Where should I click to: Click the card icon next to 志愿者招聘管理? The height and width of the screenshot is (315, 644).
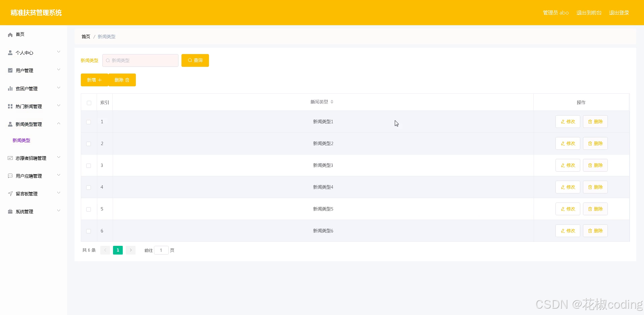pyautogui.click(x=10, y=158)
